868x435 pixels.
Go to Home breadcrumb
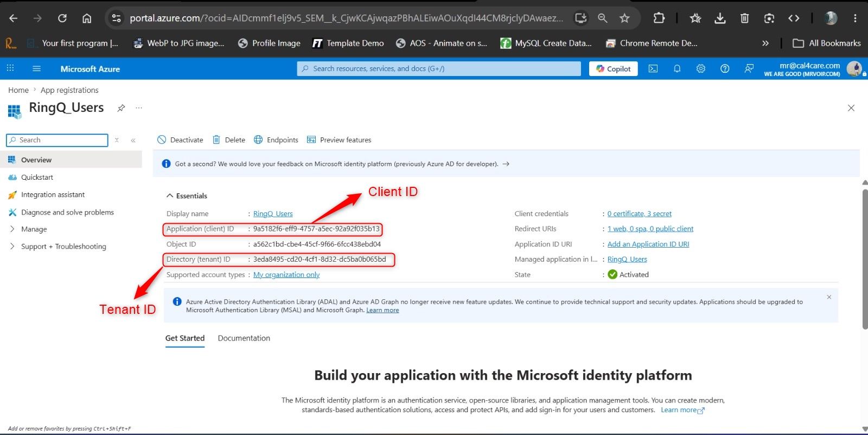(x=18, y=90)
